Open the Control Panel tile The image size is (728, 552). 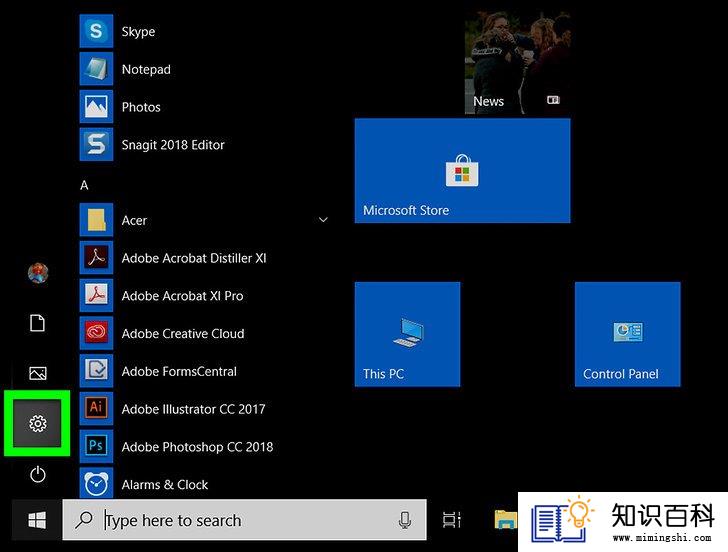(628, 334)
